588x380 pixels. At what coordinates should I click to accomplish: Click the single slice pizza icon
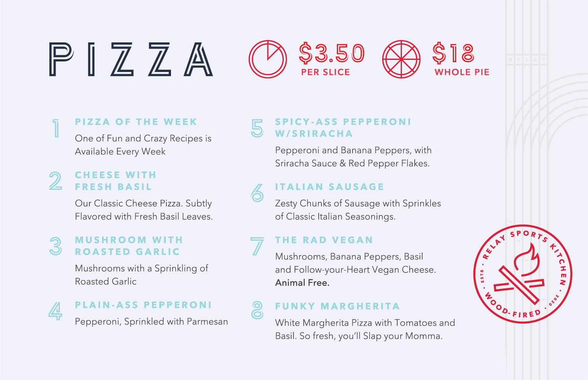pyautogui.click(x=267, y=59)
